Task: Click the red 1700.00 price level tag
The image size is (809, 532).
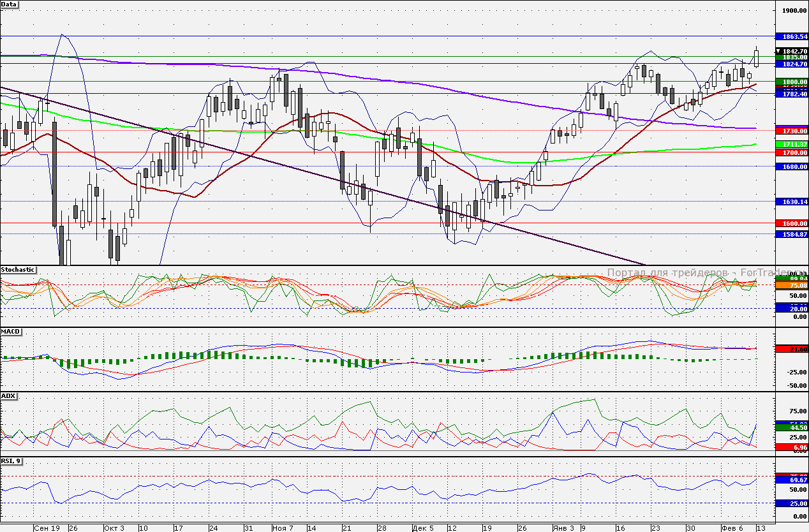Action: (791, 153)
